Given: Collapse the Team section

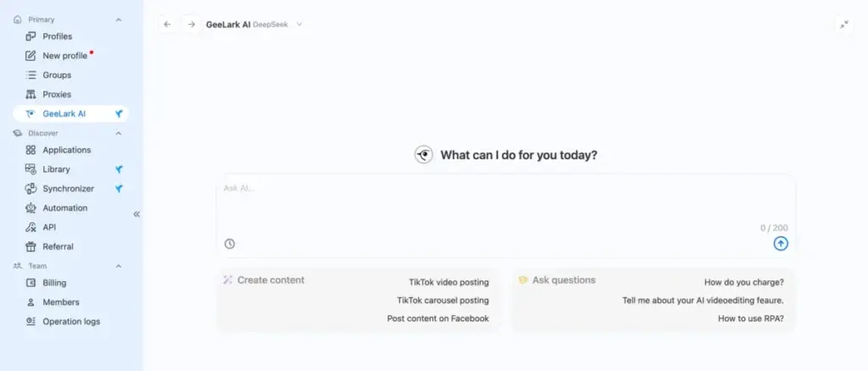Looking at the screenshot, I should [119, 266].
